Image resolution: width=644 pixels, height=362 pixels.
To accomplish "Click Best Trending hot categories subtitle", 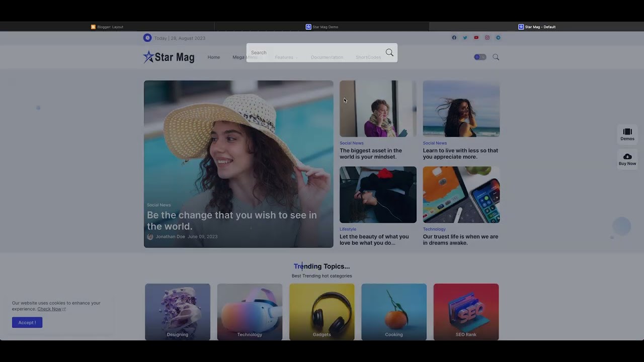I will pos(321,276).
